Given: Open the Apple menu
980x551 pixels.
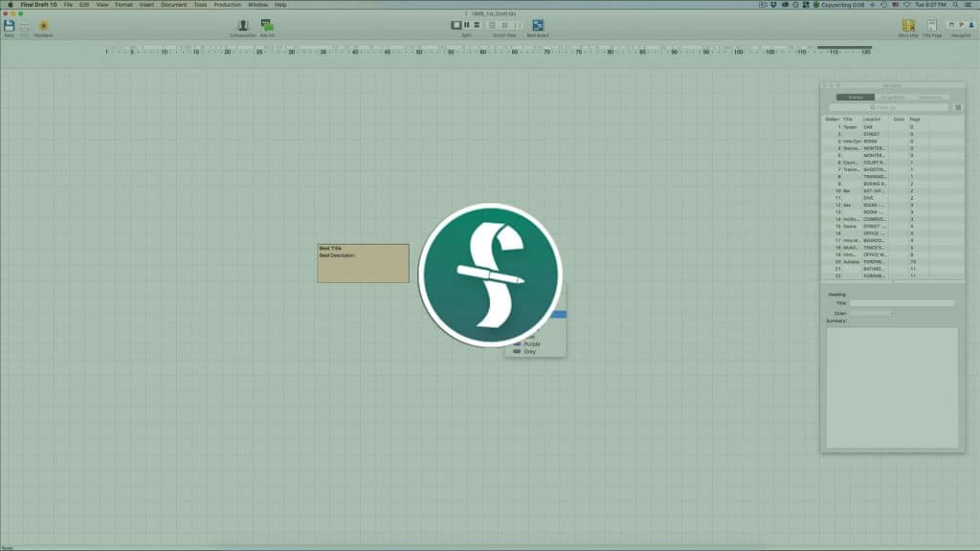Looking at the screenshot, I should click(10, 5).
